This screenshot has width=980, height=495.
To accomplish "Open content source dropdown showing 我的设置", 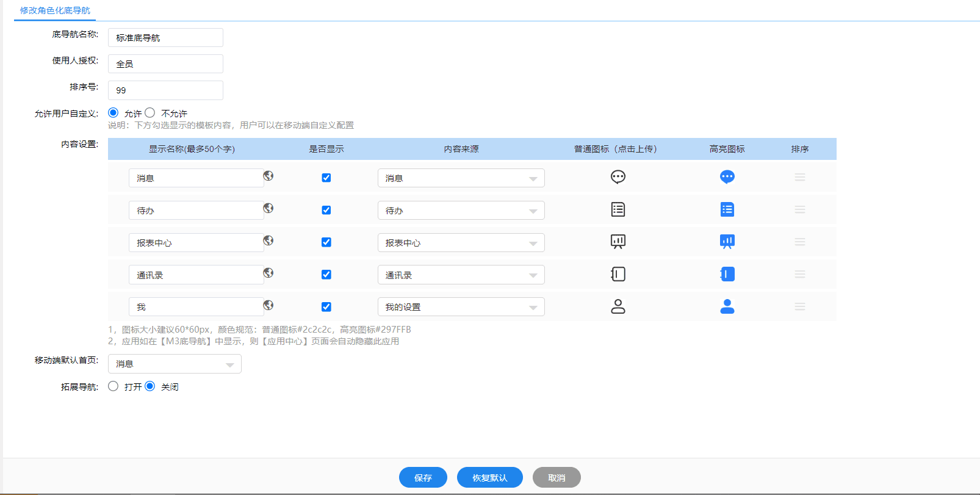I will 461,307.
